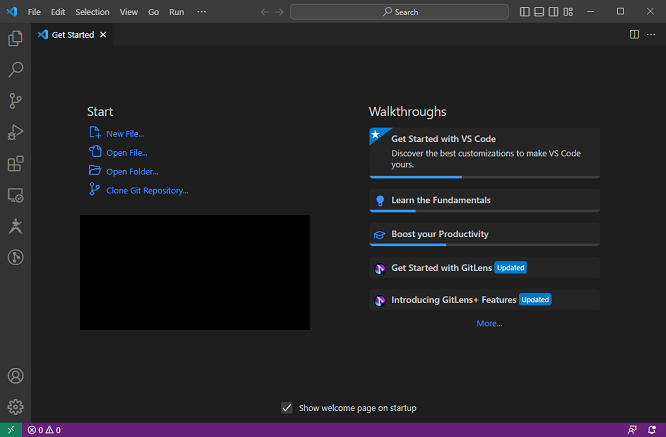Open the Extensions view
Image resolution: width=666 pixels, height=437 pixels.
[15, 164]
